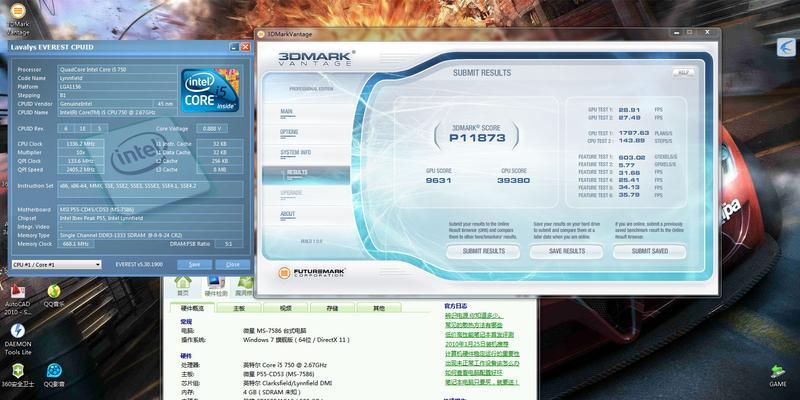Click the '8 MB' L3 Cache value
This screenshot has height=400, width=800.
[x=220, y=169]
